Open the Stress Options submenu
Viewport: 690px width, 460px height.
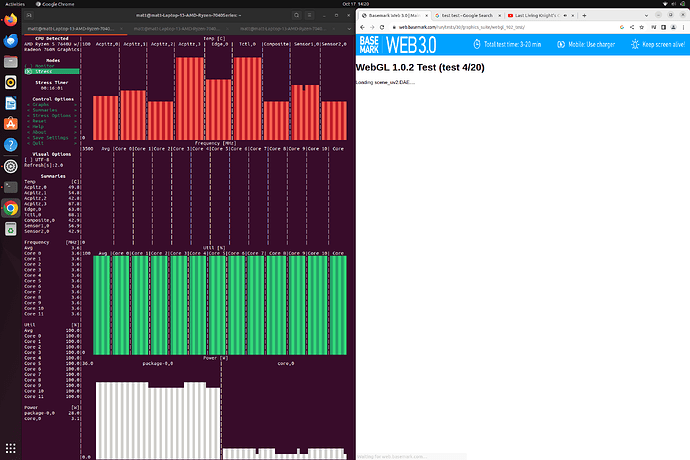tap(52, 116)
